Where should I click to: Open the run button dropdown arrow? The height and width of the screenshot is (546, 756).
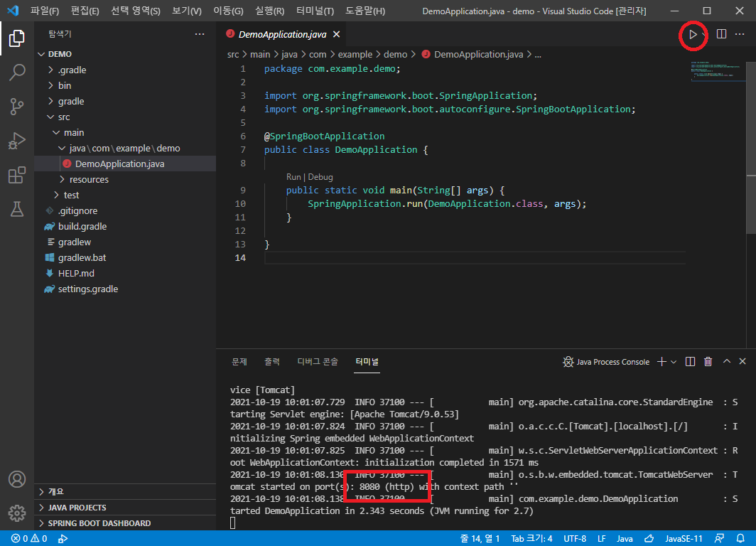point(704,35)
